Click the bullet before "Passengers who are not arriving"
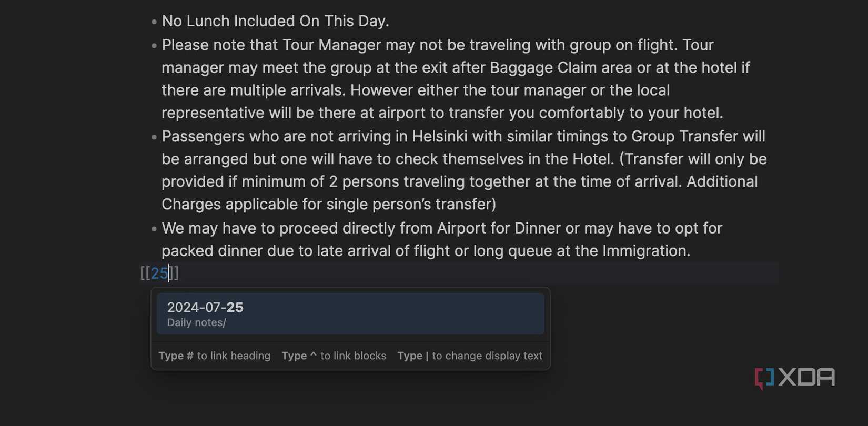Viewport: 868px width, 426px height. (154, 137)
